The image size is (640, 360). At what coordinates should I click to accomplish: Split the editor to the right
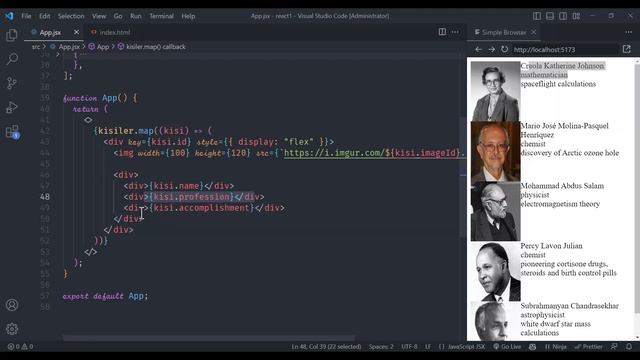442,32
